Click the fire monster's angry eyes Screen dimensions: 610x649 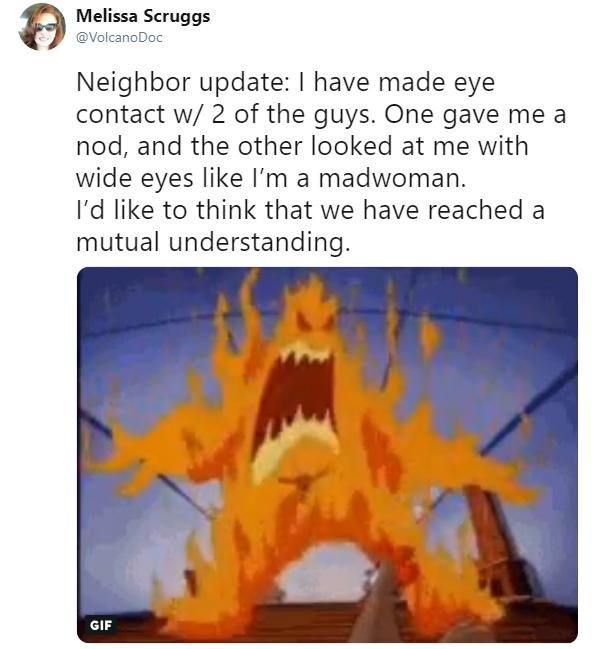315,320
